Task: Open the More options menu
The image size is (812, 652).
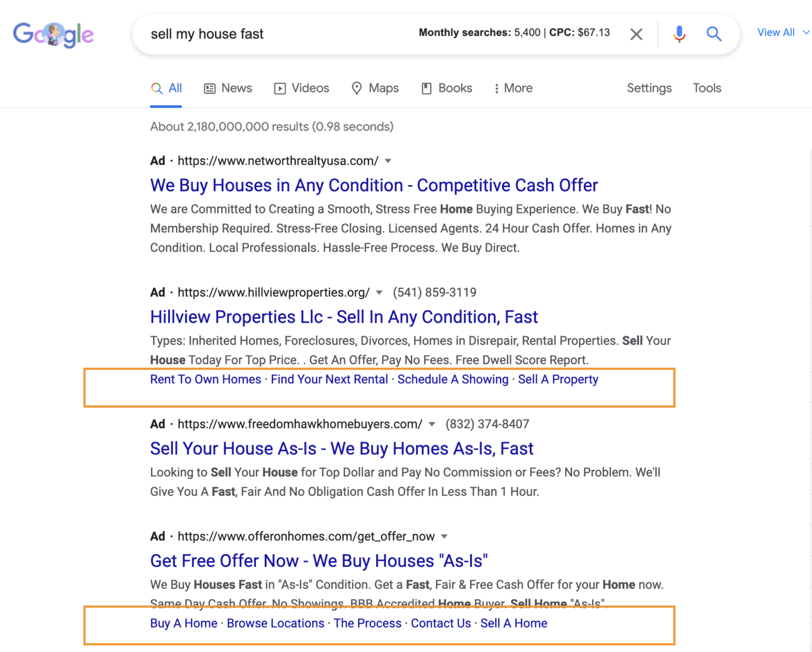Action: [x=513, y=88]
